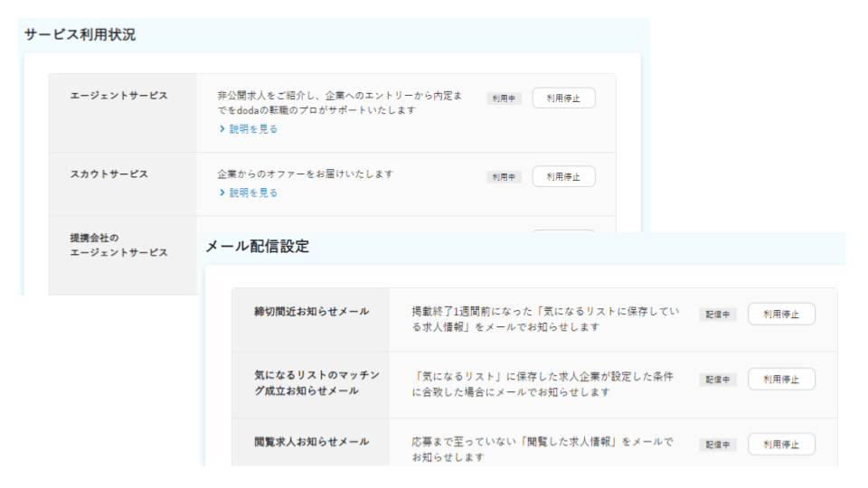Screen dimensions: 868x488
Task: Click the description 企業からのオファーをお届けいたします
Action: 305,174
